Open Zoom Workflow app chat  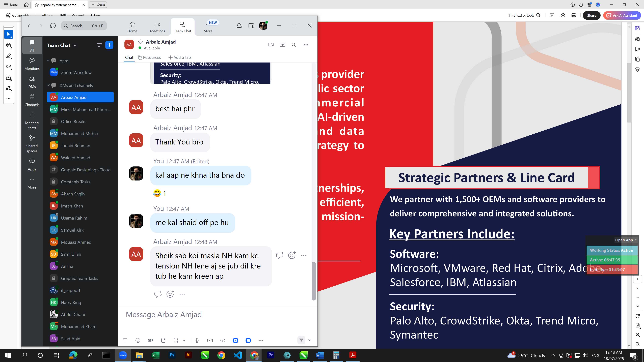[80, 72]
